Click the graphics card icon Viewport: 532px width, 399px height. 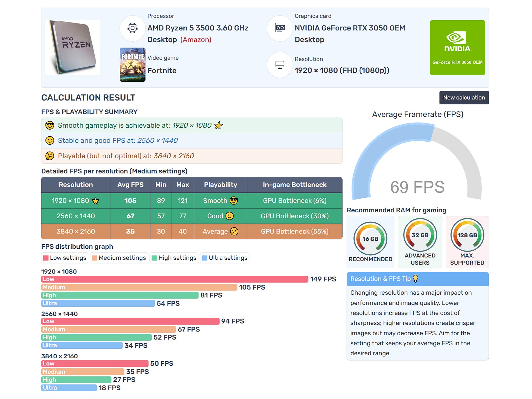[x=279, y=28]
